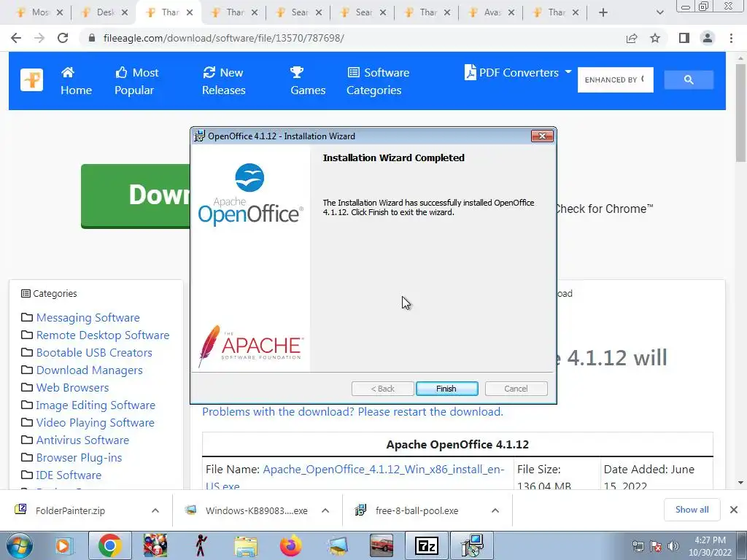Click the volume speaker tray icon
The height and width of the screenshot is (560, 747).
pyautogui.click(x=673, y=545)
